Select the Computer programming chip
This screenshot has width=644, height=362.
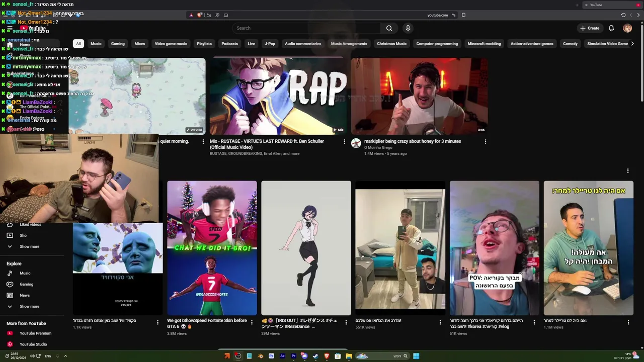coord(437,44)
